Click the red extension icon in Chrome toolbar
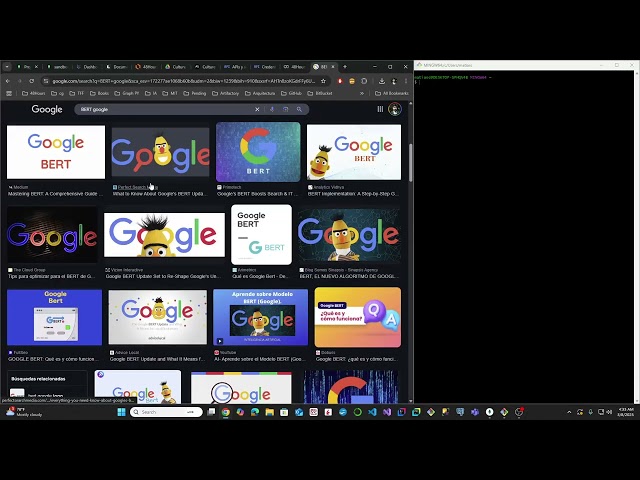This screenshot has width=640, height=480. click(x=340, y=81)
